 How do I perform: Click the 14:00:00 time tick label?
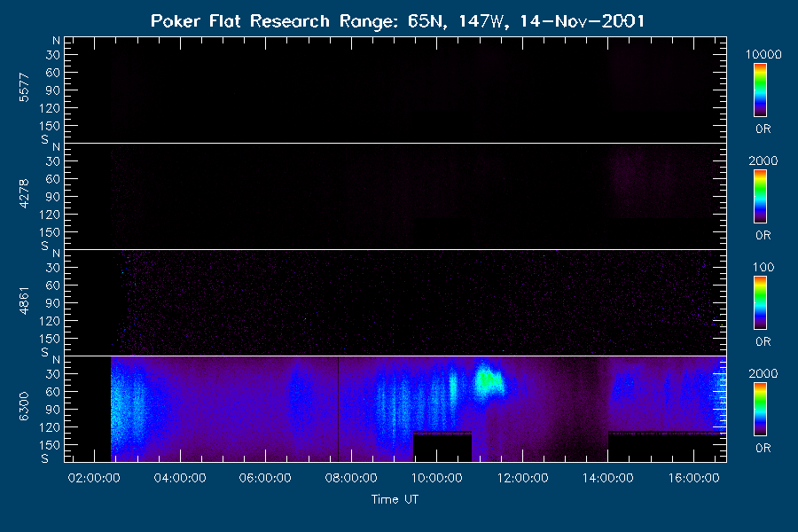tap(608, 478)
